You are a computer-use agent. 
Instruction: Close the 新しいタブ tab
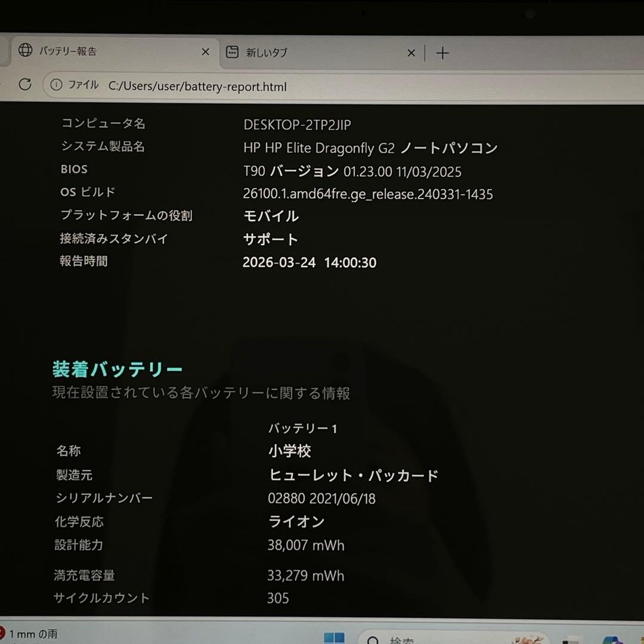[411, 53]
